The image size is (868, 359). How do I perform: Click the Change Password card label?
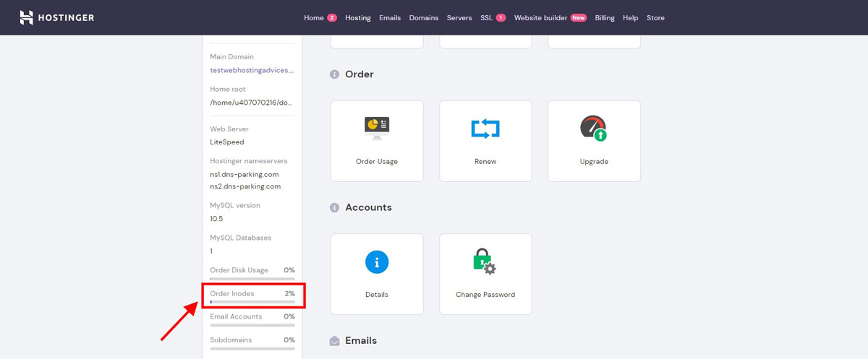coord(485,295)
